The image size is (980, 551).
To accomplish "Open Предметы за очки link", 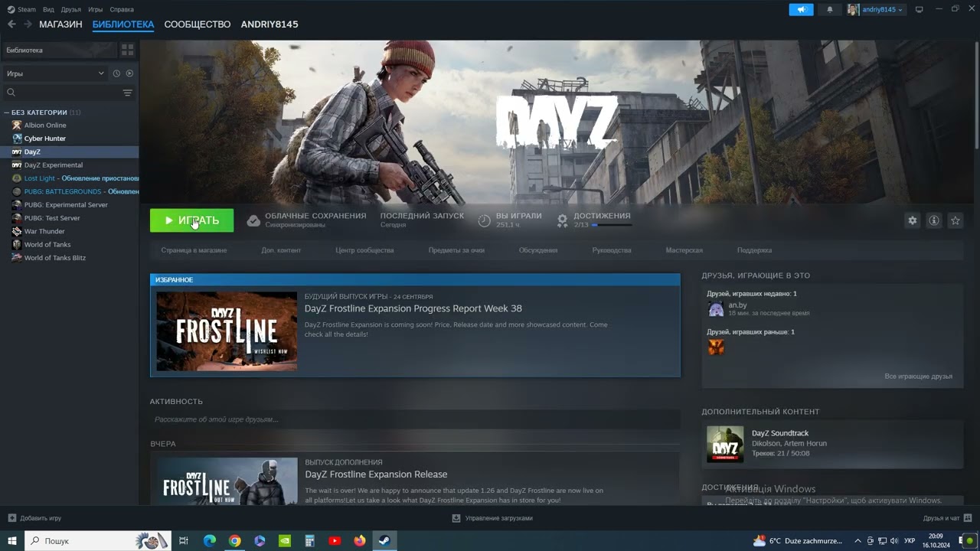I will (x=456, y=250).
